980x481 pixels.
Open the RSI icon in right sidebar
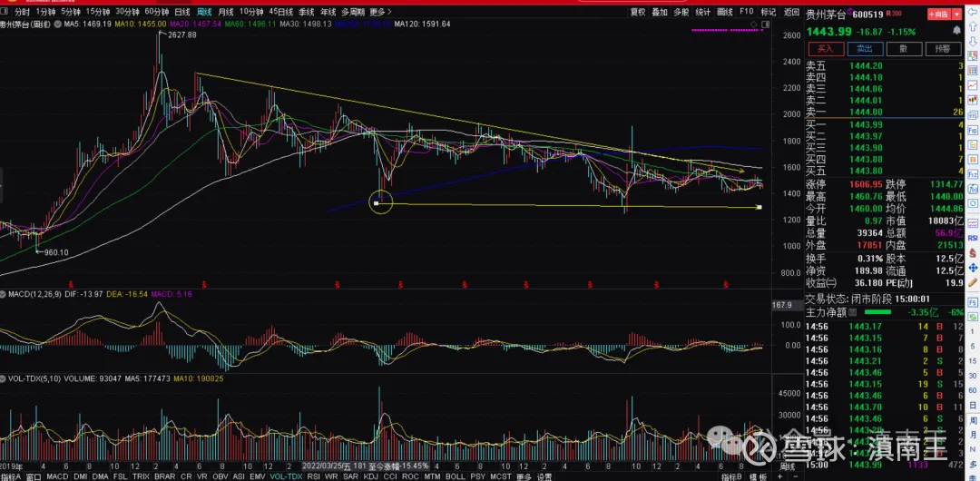(973, 238)
